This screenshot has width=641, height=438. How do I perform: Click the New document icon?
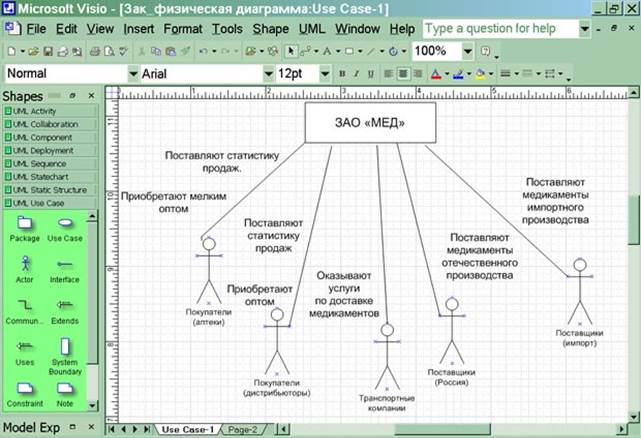coord(12,51)
